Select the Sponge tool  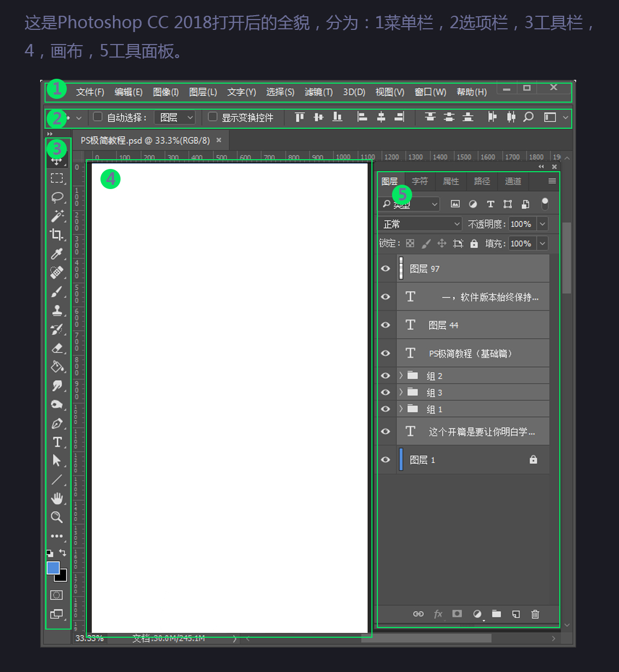57,405
